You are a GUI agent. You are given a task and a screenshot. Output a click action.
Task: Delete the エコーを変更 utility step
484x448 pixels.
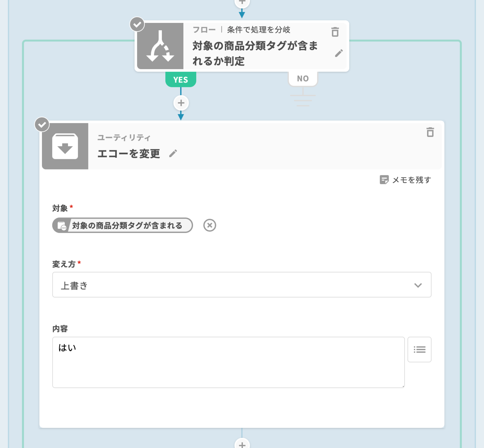point(430,132)
